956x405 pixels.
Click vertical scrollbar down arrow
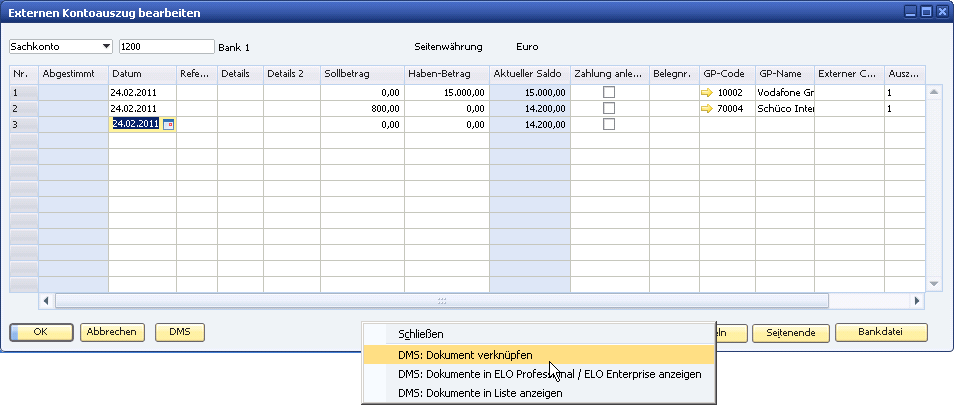[933, 284]
